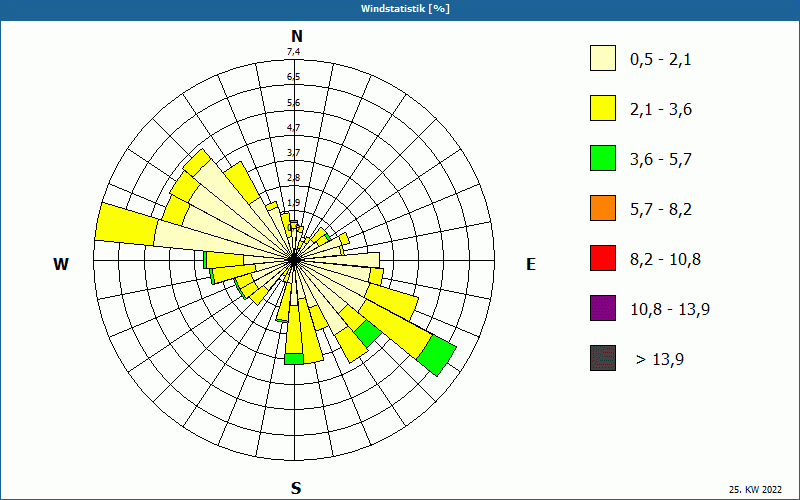Image resolution: width=800 pixels, height=500 pixels.
Task: Click the 5,7 - 8,2 legend text
Action: pos(661,210)
